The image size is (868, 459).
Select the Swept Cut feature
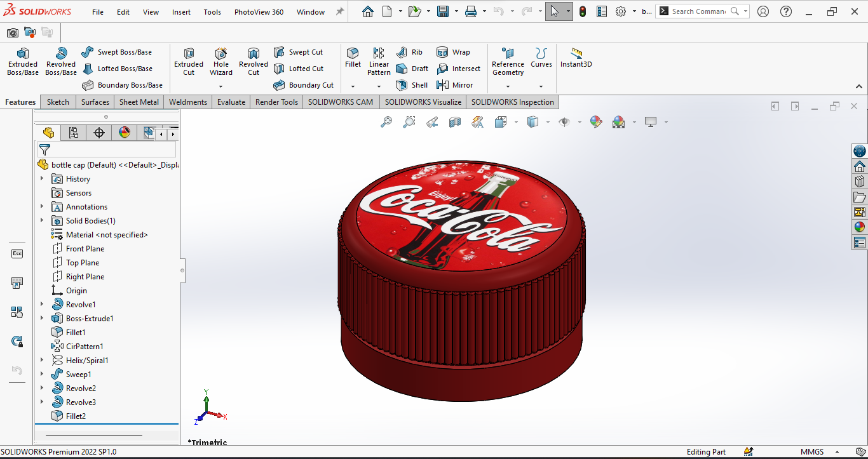pyautogui.click(x=298, y=52)
